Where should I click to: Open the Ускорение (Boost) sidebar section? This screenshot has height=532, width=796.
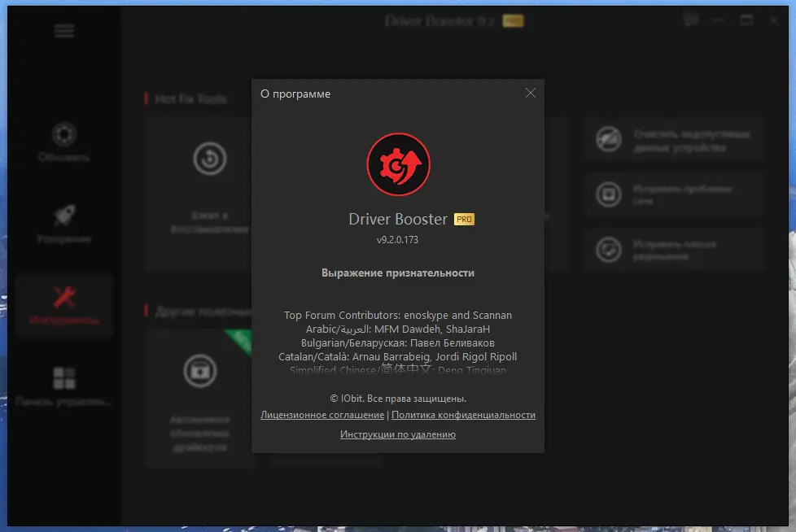pos(63,224)
